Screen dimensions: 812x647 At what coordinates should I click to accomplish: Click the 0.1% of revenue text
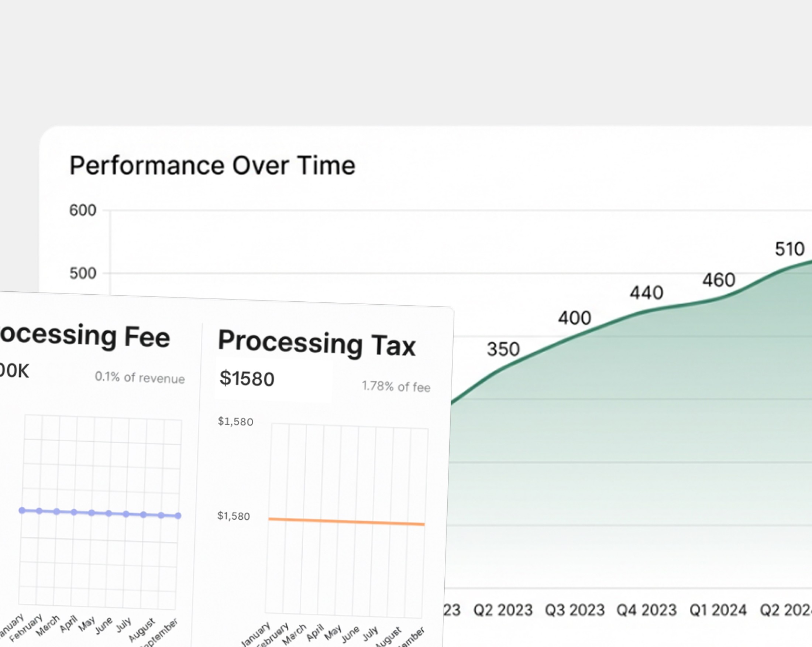[x=140, y=377]
